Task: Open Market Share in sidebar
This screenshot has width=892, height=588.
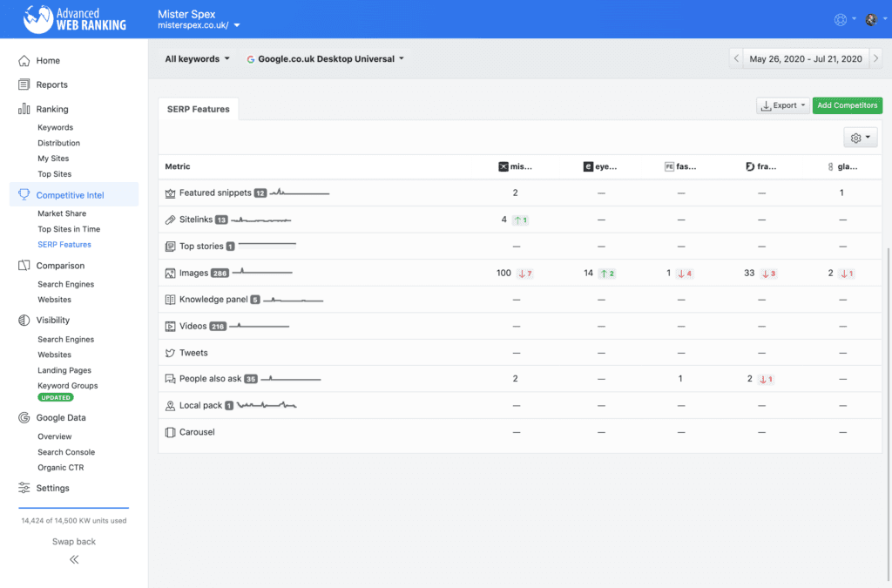Action: point(62,213)
